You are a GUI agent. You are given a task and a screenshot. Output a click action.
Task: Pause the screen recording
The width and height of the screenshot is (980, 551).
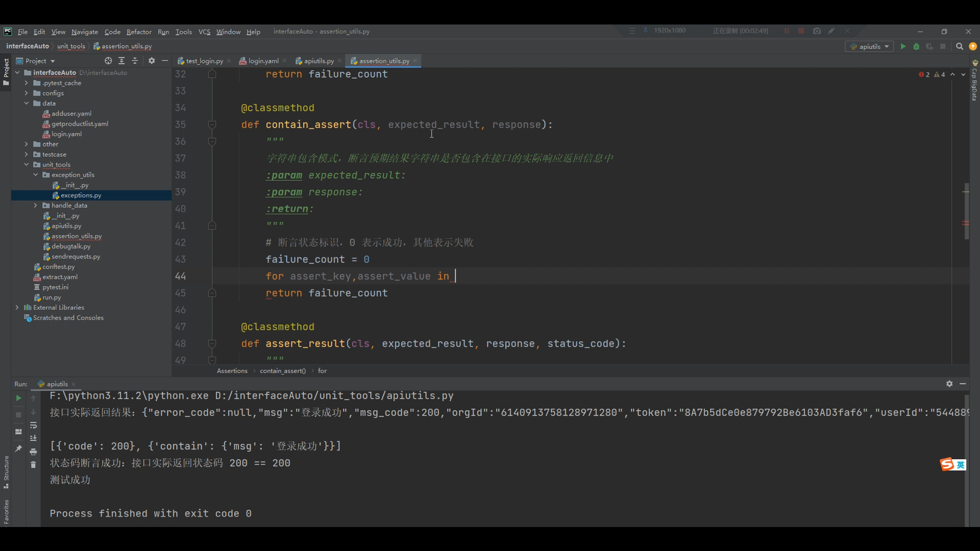coord(787,31)
